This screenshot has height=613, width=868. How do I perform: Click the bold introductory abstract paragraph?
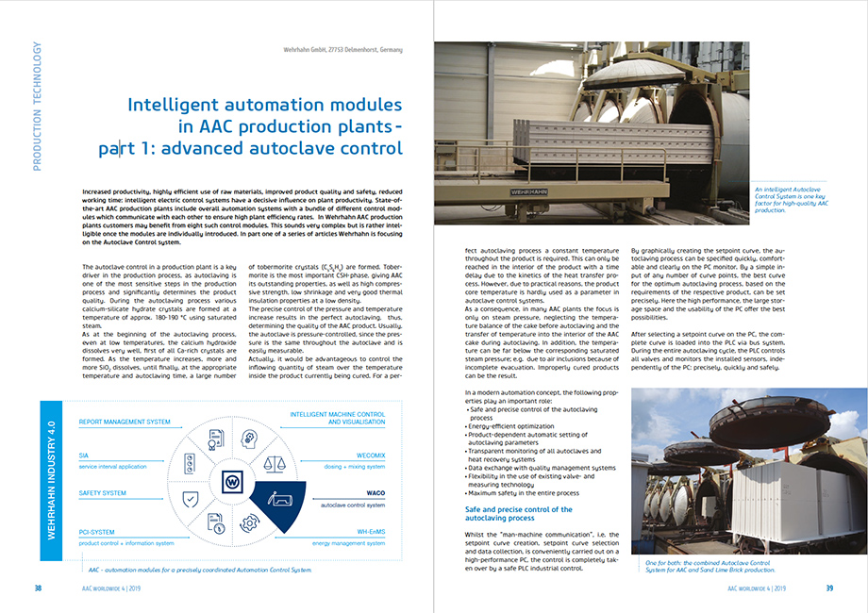click(x=242, y=217)
